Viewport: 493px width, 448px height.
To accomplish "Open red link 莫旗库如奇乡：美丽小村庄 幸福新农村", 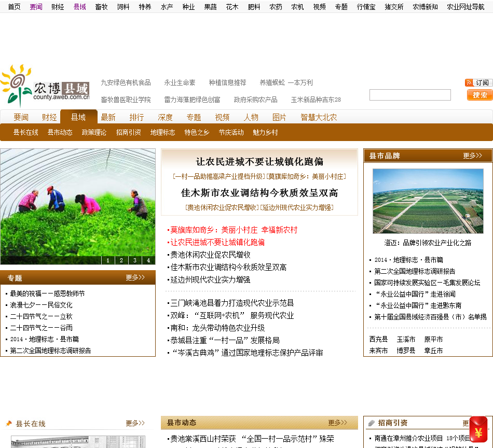I will [234, 230].
